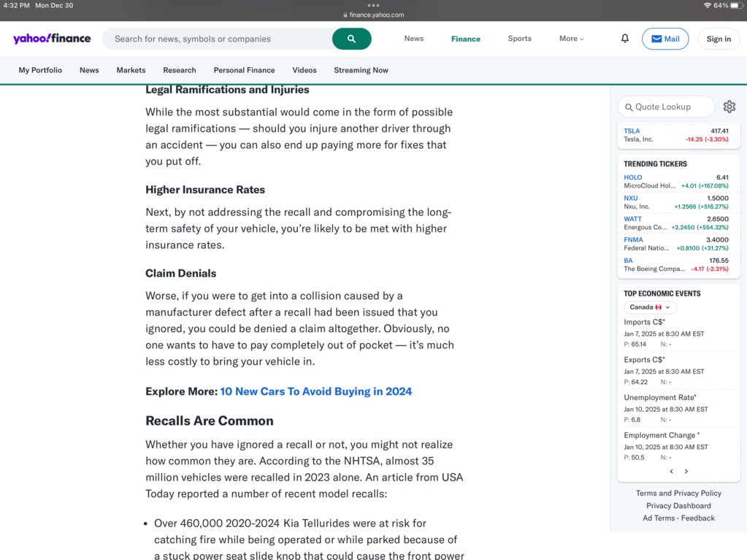Show previous economic events page
The height and width of the screenshot is (560, 747).
click(x=671, y=472)
